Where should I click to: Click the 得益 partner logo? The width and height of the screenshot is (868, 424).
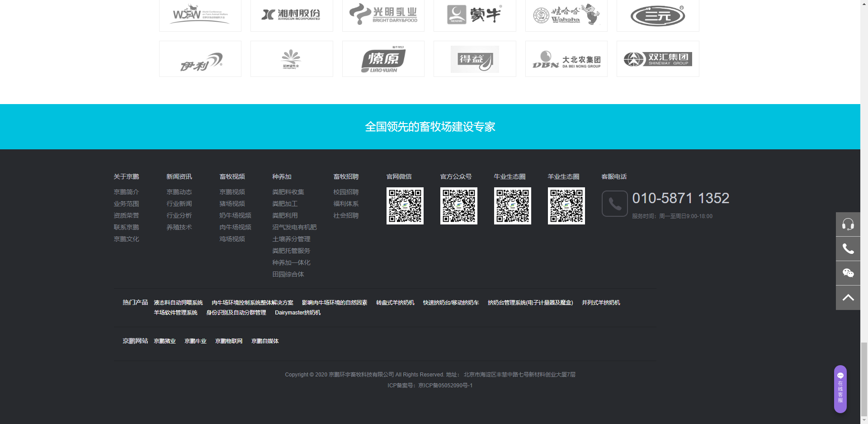(x=475, y=59)
